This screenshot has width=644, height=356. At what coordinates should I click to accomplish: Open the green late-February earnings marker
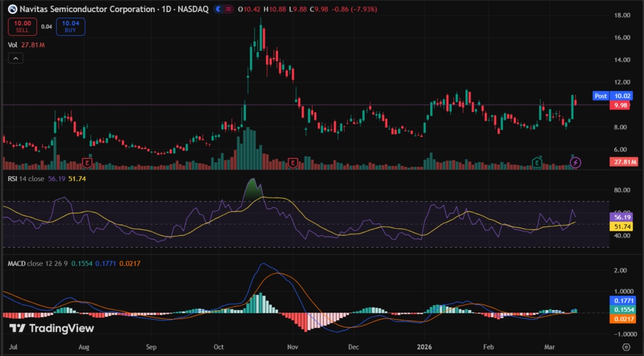pos(536,163)
